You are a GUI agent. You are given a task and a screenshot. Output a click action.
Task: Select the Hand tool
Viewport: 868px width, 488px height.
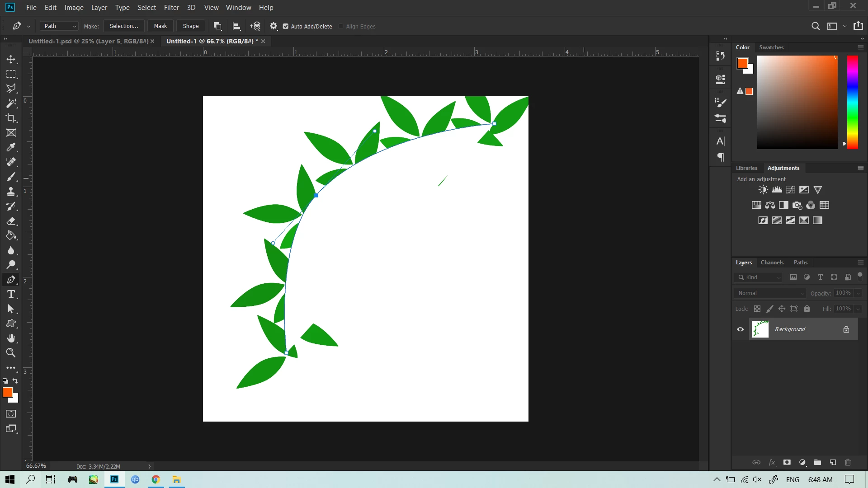11,338
